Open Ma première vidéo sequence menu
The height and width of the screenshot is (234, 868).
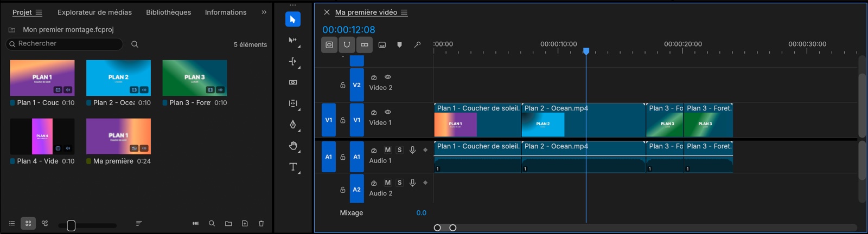(404, 12)
